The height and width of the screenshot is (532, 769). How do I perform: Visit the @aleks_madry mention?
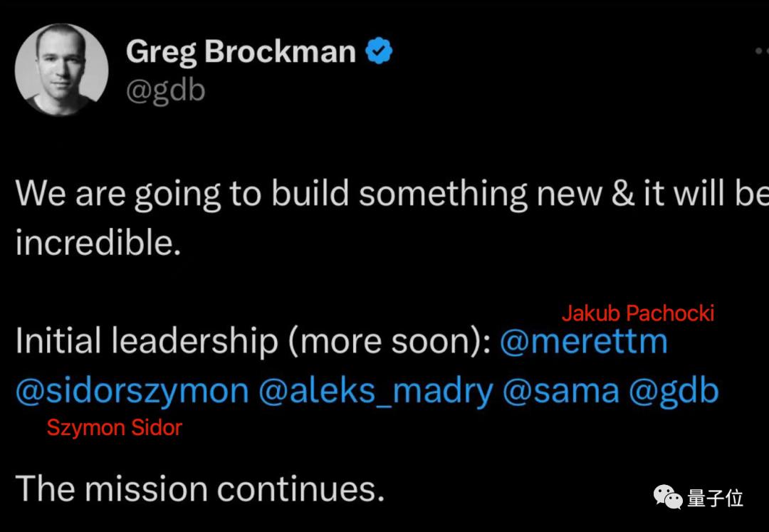(x=375, y=391)
